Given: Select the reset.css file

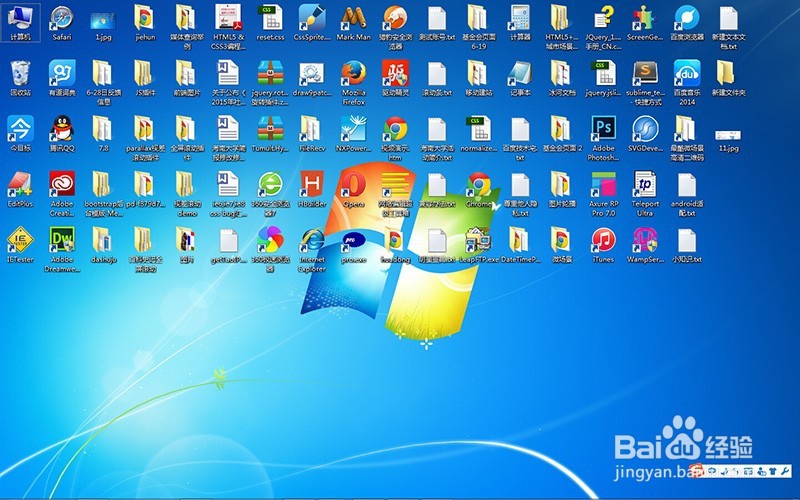Looking at the screenshot, I should pos(270,23).
